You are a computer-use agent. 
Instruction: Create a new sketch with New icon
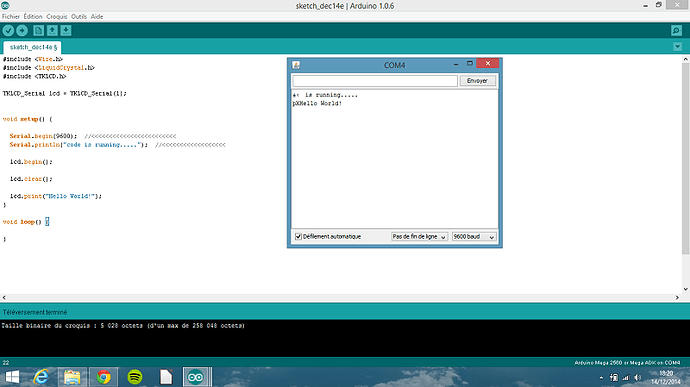pos(39,30)
